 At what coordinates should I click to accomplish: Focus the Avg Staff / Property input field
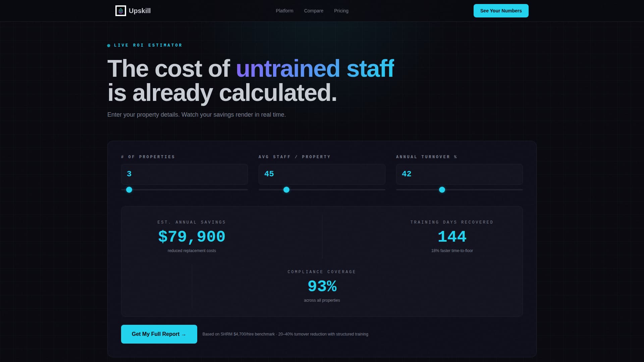pyautogui.click(x=322, y=174)
